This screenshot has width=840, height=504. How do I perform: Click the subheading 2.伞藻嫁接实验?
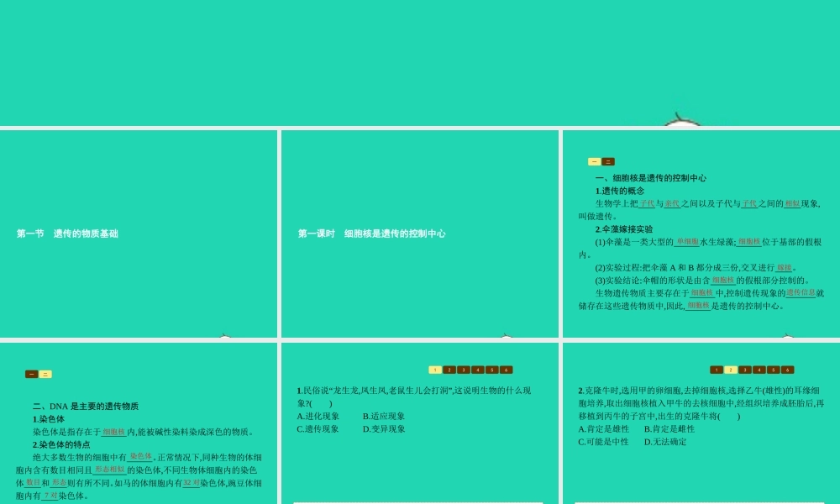pyautogui.click(x=624, y=229)
